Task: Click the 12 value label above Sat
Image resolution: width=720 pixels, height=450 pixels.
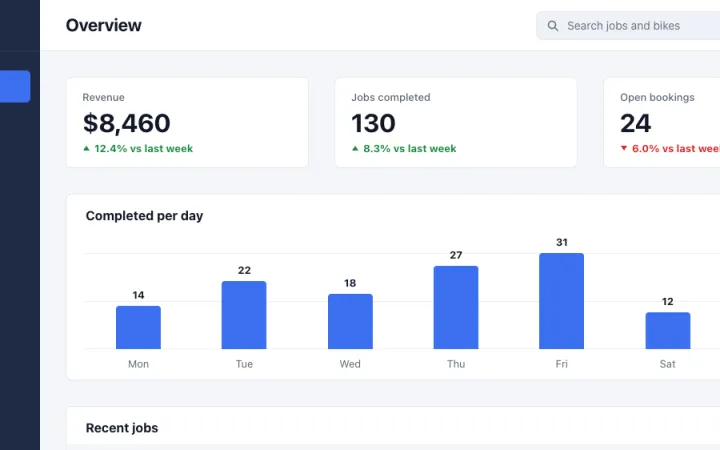Action: [x=668, y=302]
